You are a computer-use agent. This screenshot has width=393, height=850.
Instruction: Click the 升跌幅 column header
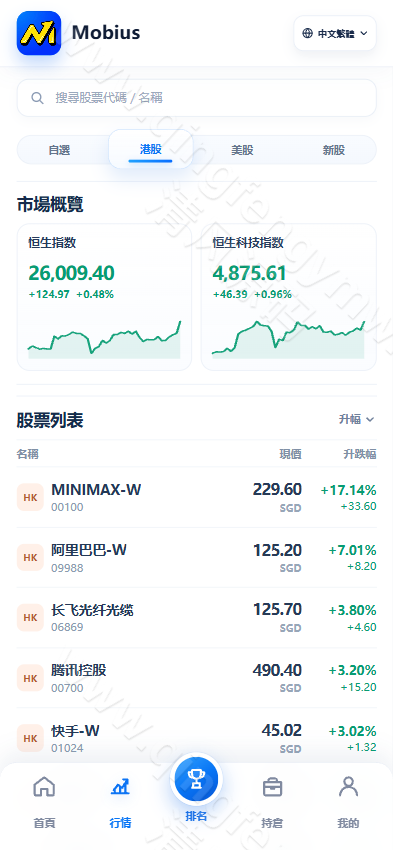pos(360,454)
